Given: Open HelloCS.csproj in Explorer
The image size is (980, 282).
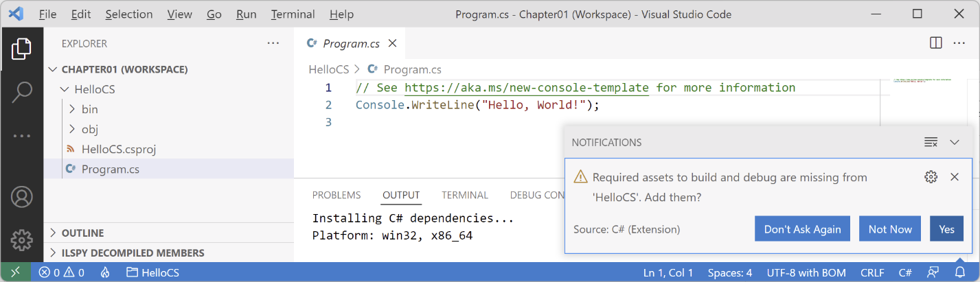Looking at the screenshot, I should [x=169, y=149].
